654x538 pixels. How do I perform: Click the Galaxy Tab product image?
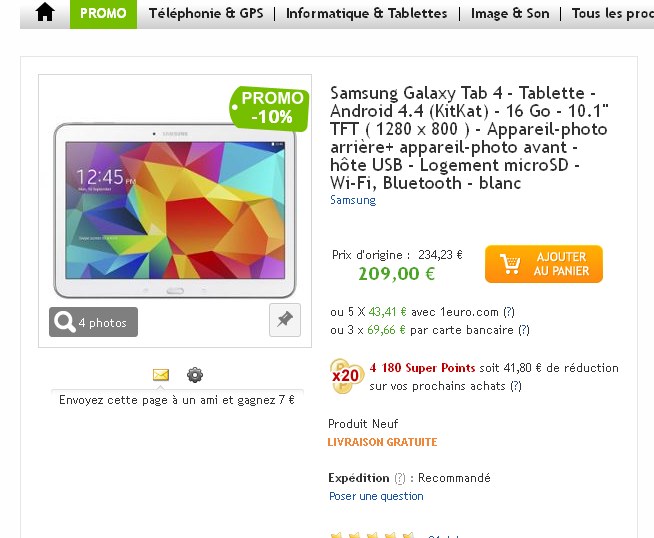175,210
